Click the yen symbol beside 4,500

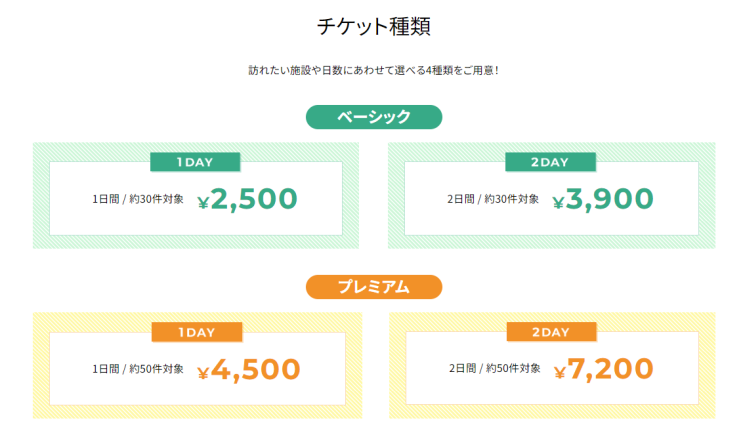(204, 373)
